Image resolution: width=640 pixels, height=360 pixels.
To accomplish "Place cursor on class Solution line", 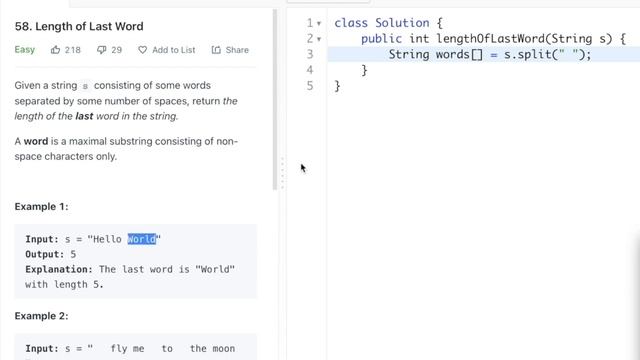I will [x=389, y=23].
